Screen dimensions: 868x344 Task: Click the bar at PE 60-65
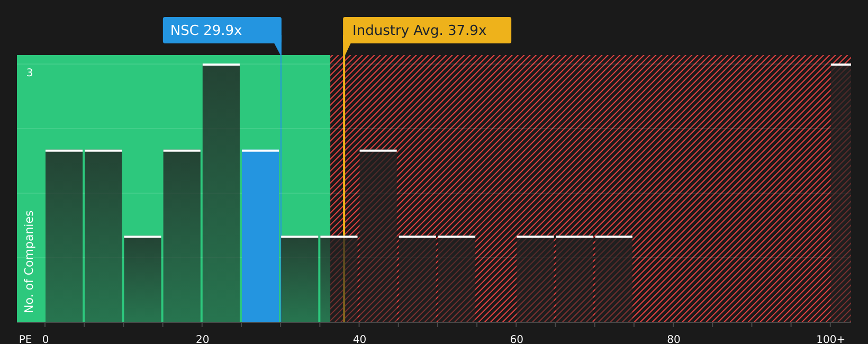tap(535, 279)
